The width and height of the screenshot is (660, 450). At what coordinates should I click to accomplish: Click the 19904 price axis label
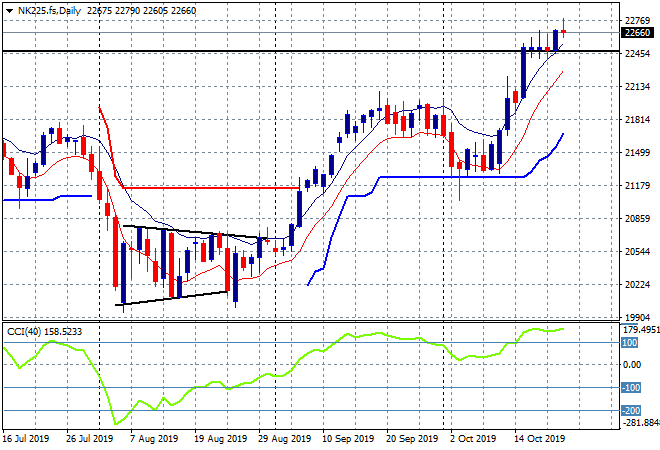(637, 317)
